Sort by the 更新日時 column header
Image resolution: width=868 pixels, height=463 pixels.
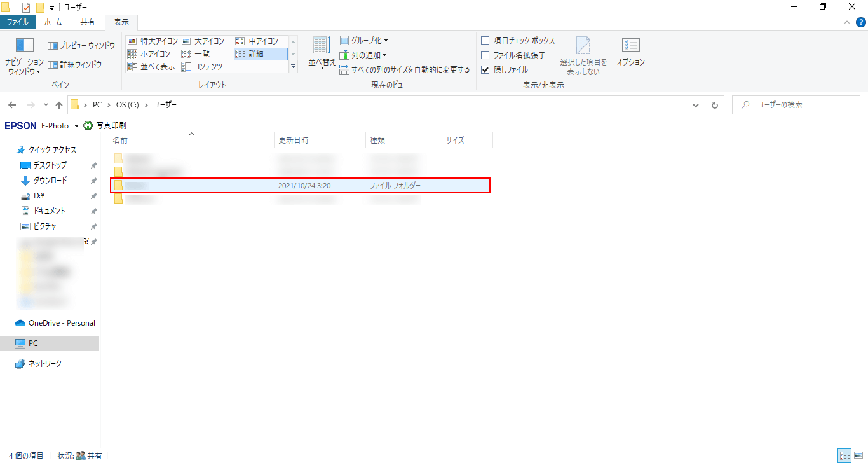[320, 141]
